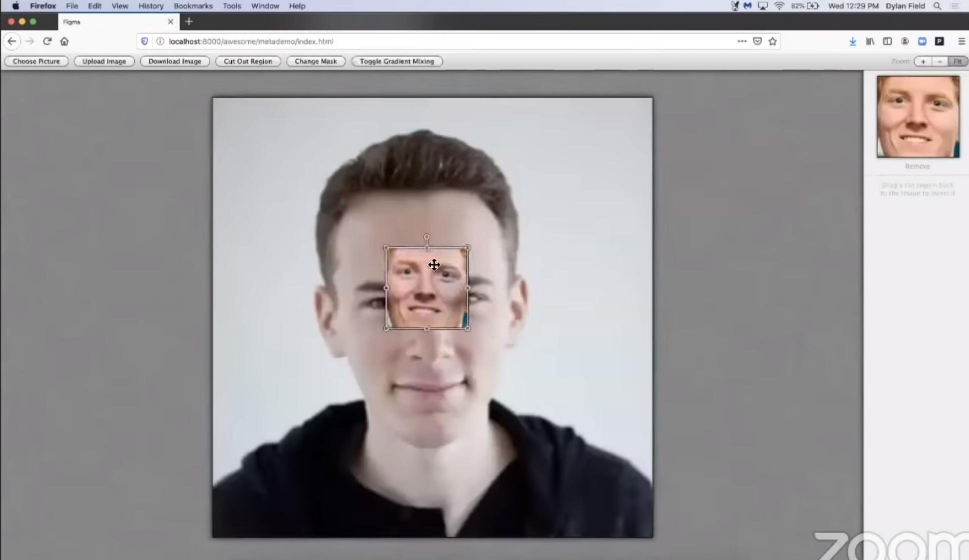The height and width of the screenshot is (560, 969).
Task: Open the battery status menu
Action: [x=805, y=6]
